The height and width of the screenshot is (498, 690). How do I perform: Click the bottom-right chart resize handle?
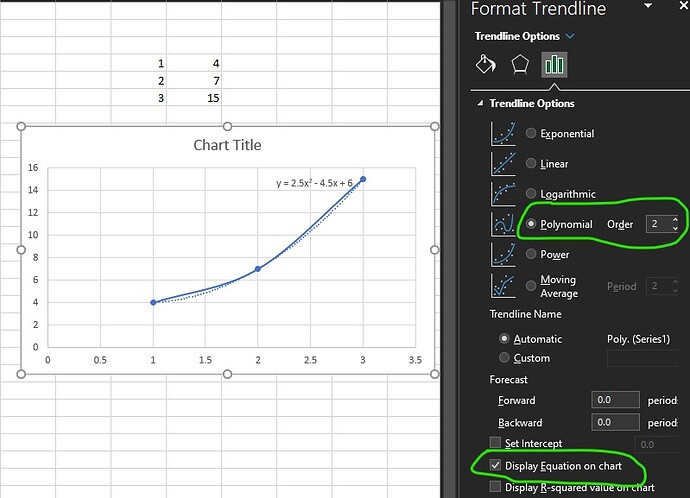coord(434,374)
